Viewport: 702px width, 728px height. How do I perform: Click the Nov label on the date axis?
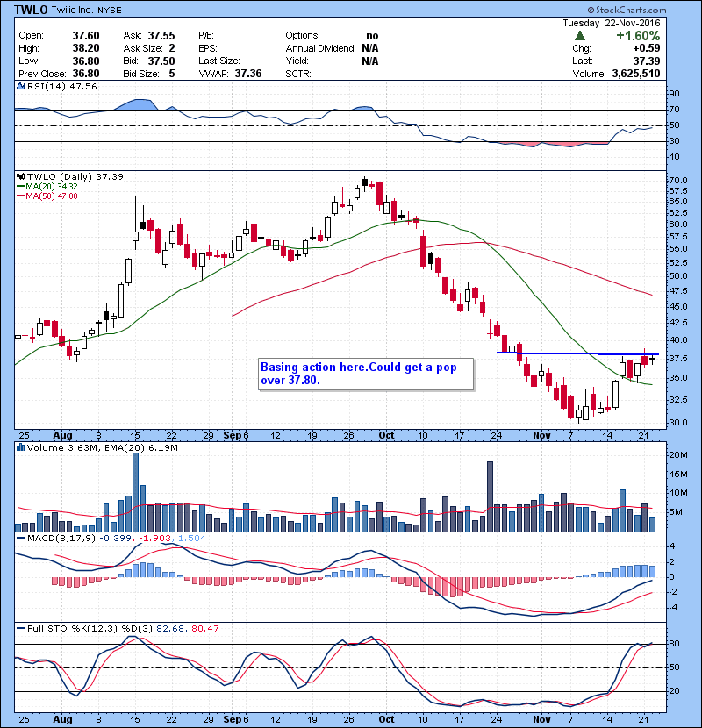coord(541,435)
